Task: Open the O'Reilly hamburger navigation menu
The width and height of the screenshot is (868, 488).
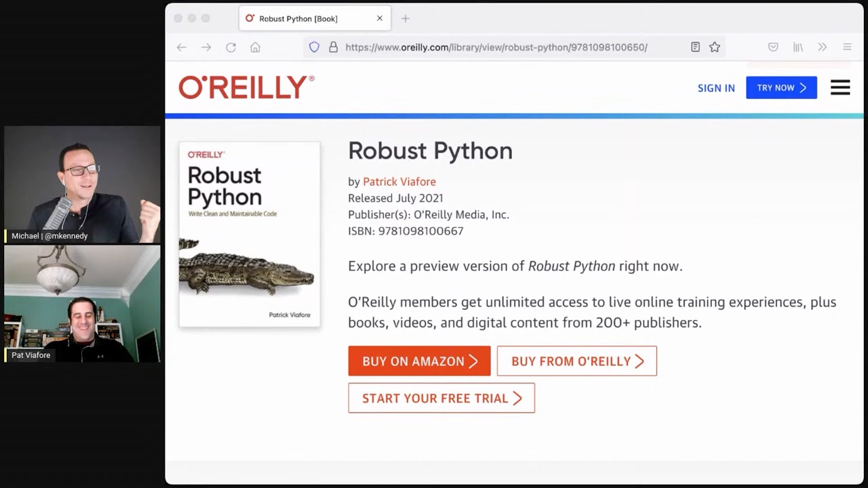Action: tap(840, 87)
